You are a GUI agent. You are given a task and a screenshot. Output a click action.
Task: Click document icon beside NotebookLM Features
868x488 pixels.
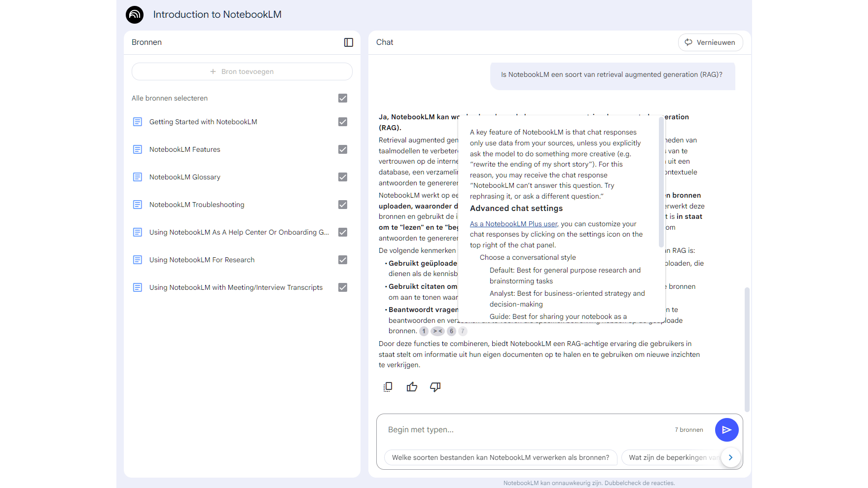click(138, 149)
